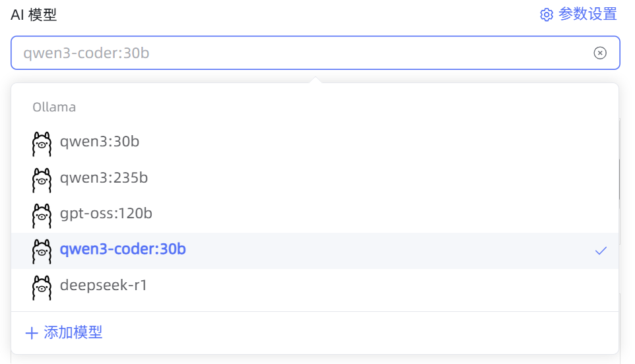Click the Ollama icon beside qwen3:30b
The height and width of the screenshot is (364, 635).
pyautogui.click(x=42, y=143)
